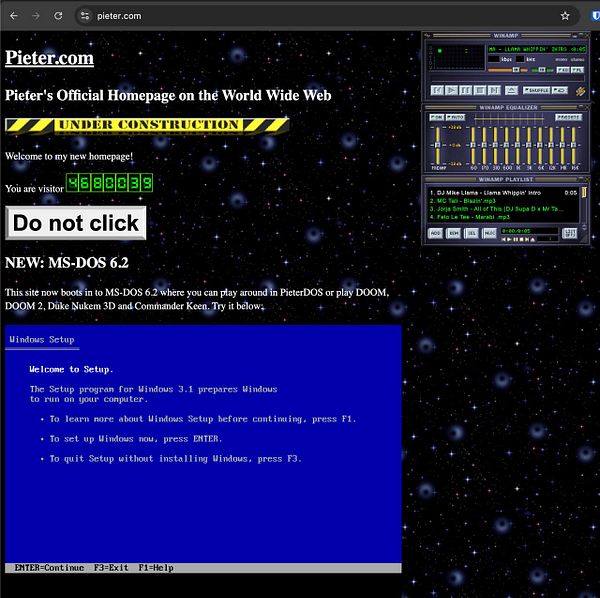600x598 pixels.
Task: Go back with the browser back arrow
Action: tap(14, 16)
